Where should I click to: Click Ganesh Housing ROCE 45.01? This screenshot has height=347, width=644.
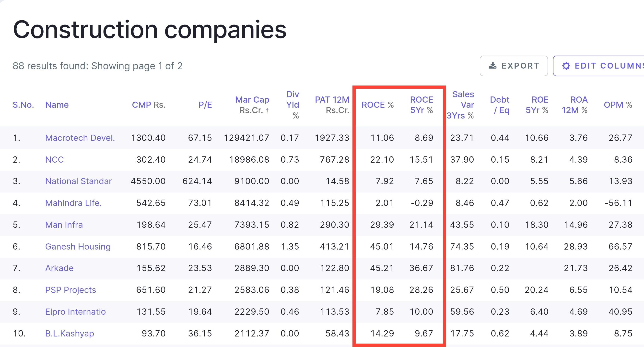(x=382, y=246)
